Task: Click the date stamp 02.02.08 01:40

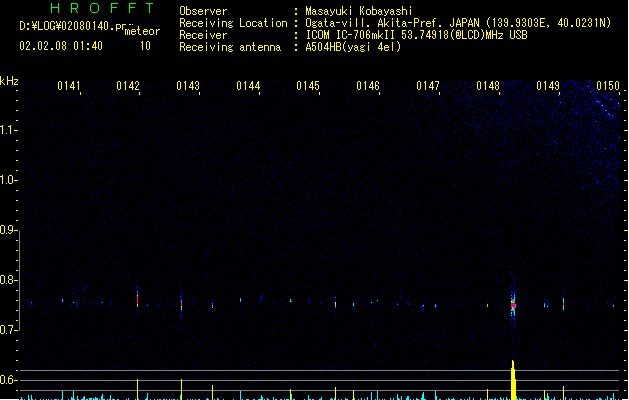Action: tap(61, 46)
